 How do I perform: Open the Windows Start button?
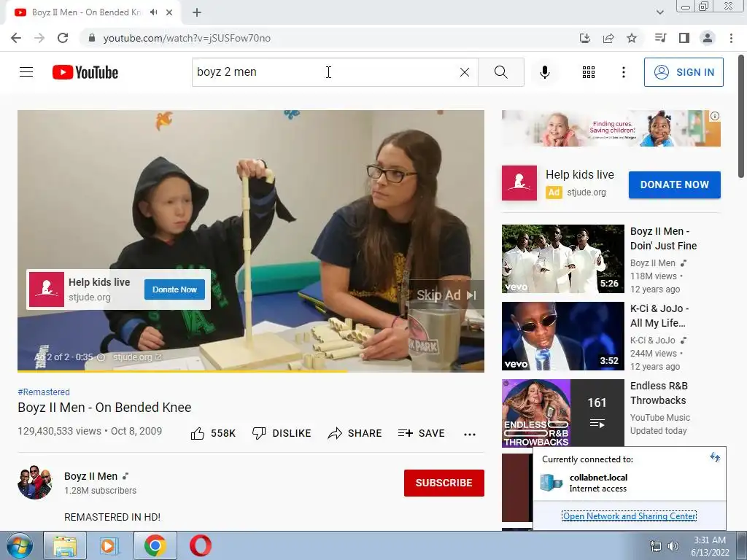point(18,545)
